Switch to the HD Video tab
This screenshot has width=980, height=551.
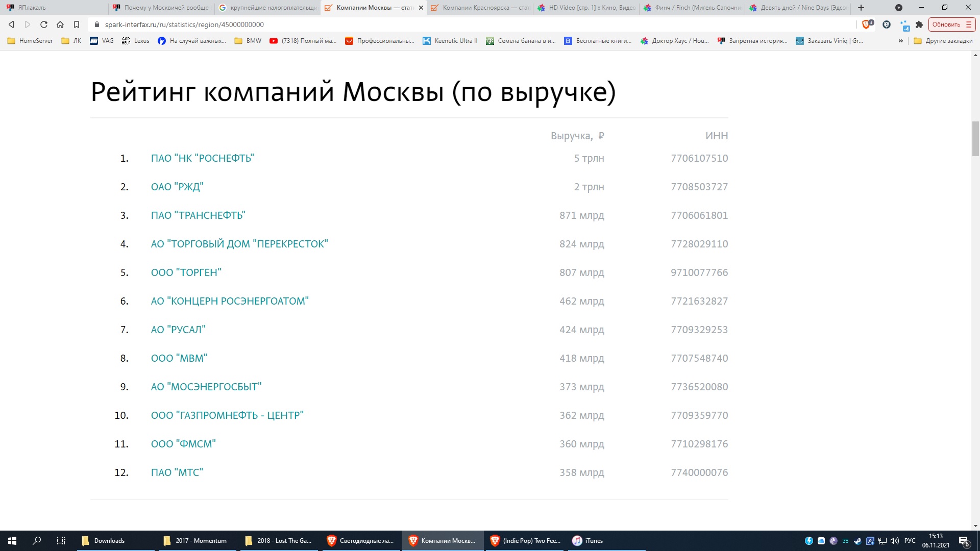585,8
